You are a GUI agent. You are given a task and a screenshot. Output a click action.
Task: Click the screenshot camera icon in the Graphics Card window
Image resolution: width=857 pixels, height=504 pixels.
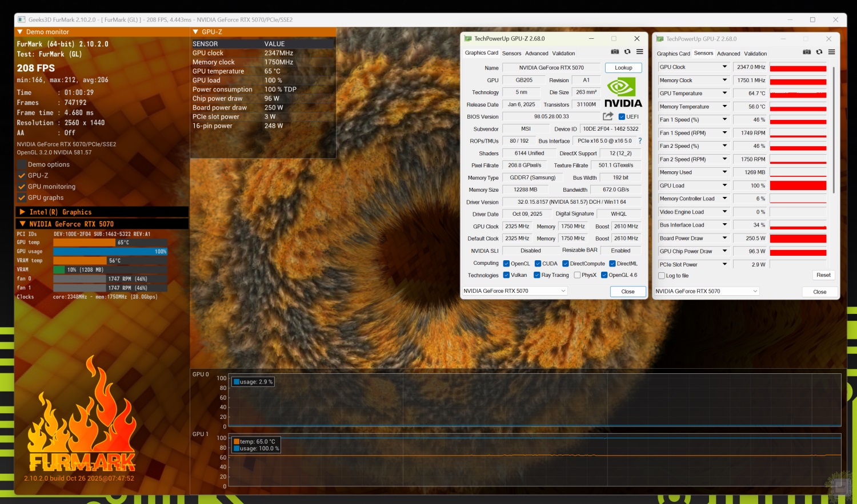pos(615,52)
